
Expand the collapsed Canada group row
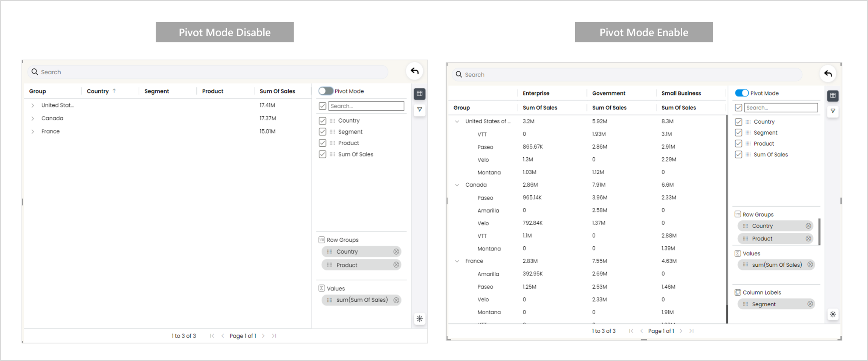[x=33, y=118]
